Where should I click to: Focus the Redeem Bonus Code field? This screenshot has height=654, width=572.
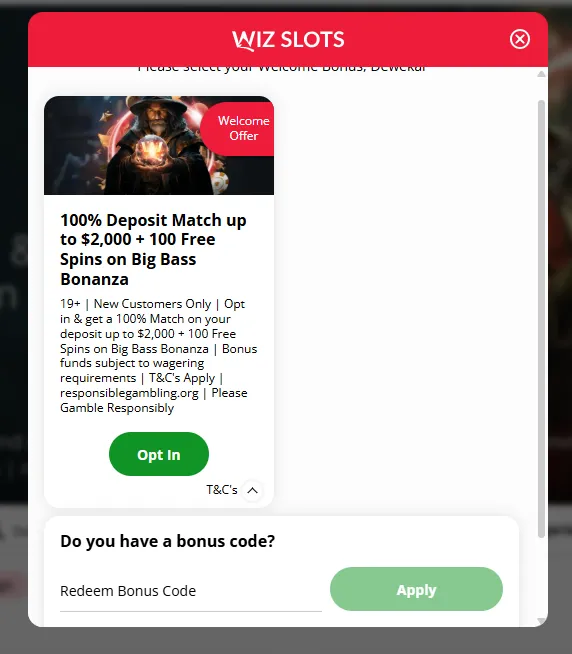(x=191, y=591)
